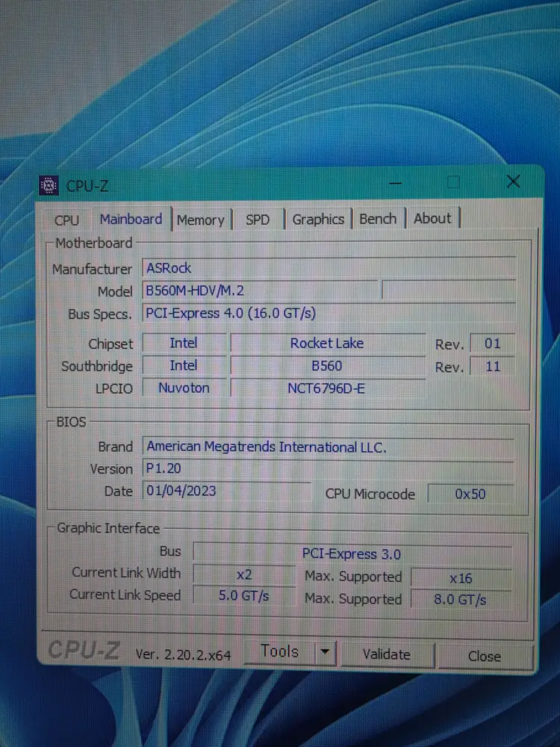Click the Current Link Speed 5.0 GT/s value
This screenshot has height=747, width=560.
pyautogui.click(x=244, y=595)
